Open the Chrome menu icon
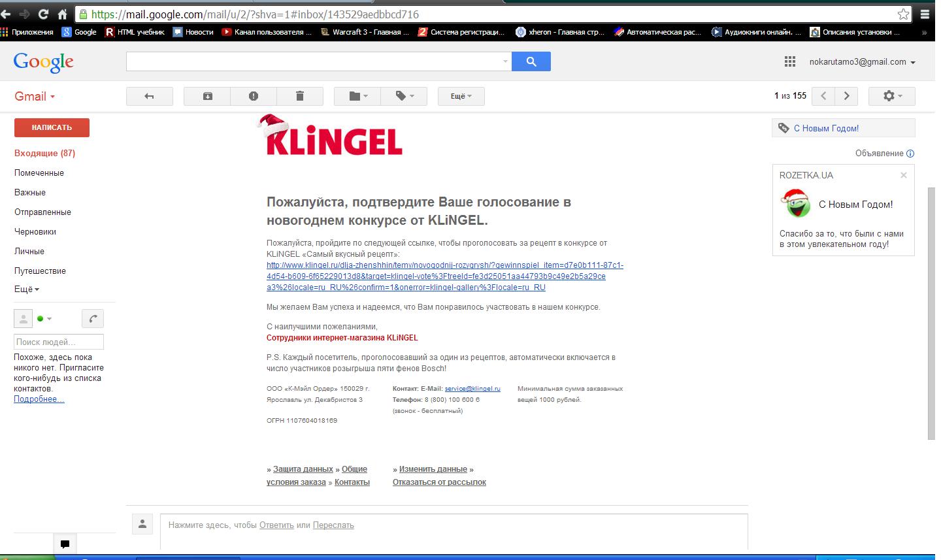The height and width of the screenshot is (560, 941). (925, 14)
